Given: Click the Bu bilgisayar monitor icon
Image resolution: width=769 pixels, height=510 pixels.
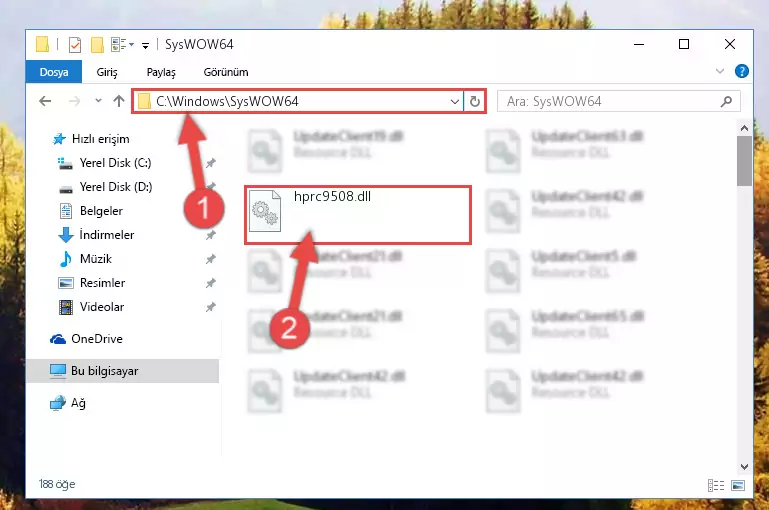Looking at the screenshot, I should pos(58,371).
